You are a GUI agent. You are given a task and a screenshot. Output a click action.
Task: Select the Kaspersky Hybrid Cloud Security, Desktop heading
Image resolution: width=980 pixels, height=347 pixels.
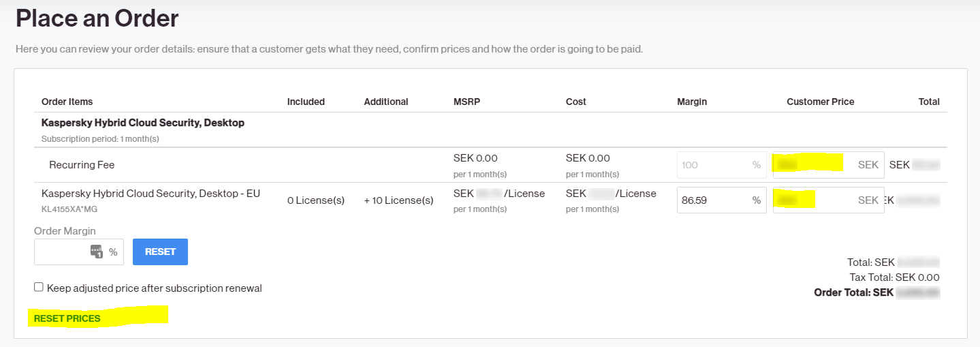pyautogui.click(x=143, y=123)
